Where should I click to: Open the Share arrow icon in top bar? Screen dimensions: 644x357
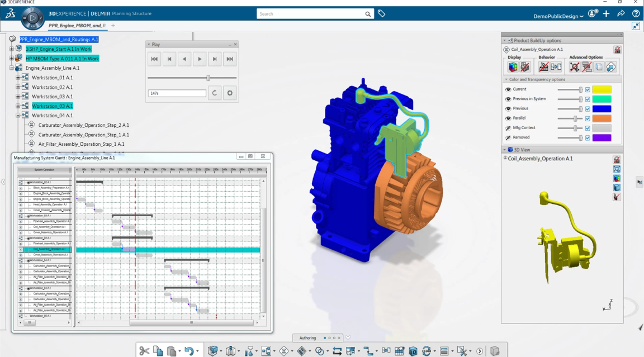pyautogui.click(x=621, y=14)
